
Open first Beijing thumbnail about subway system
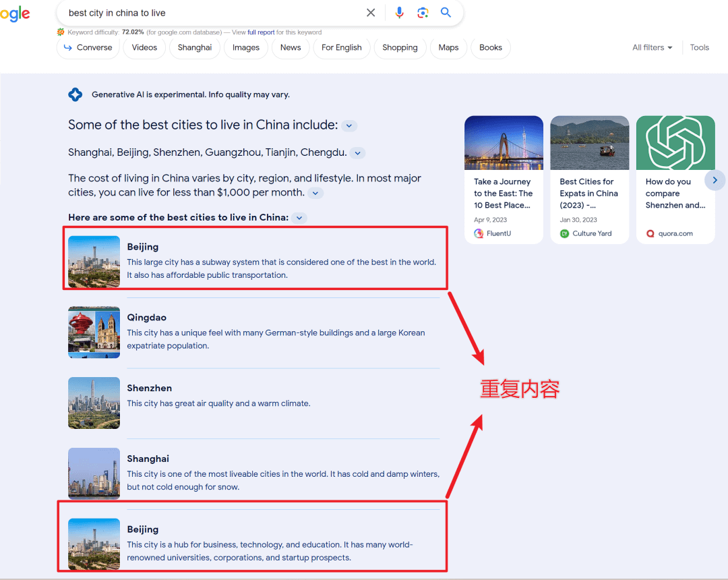(94, 262)
